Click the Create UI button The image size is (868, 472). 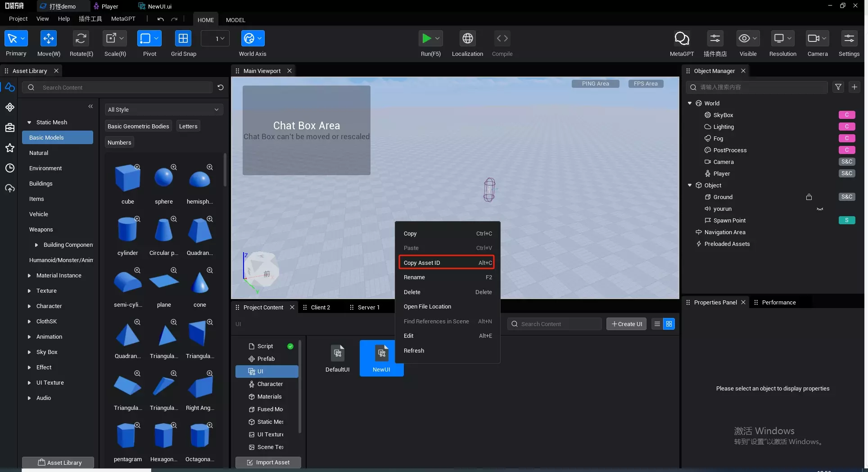[x=626, y=324]
